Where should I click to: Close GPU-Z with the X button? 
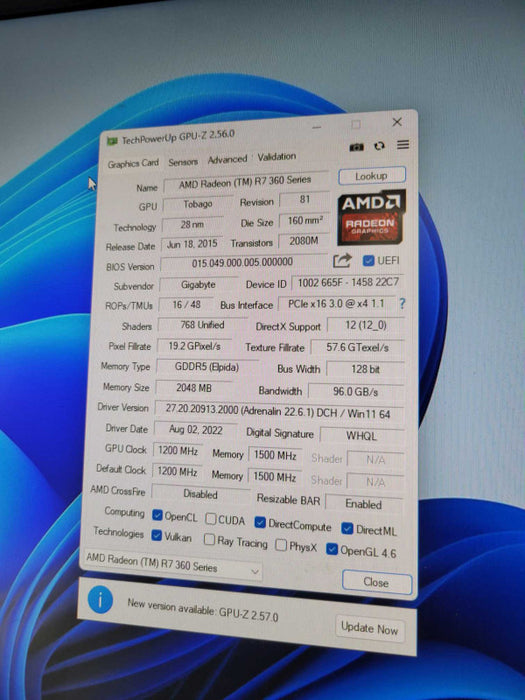tap(397, 122)
